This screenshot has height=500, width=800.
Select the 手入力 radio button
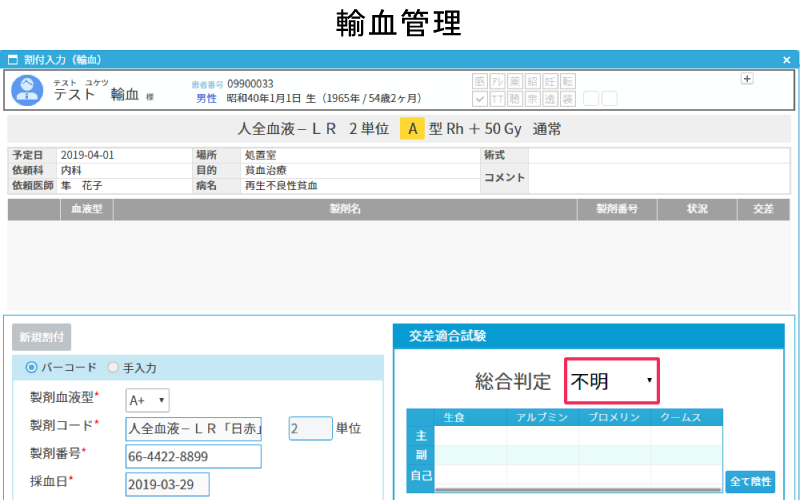113,367
